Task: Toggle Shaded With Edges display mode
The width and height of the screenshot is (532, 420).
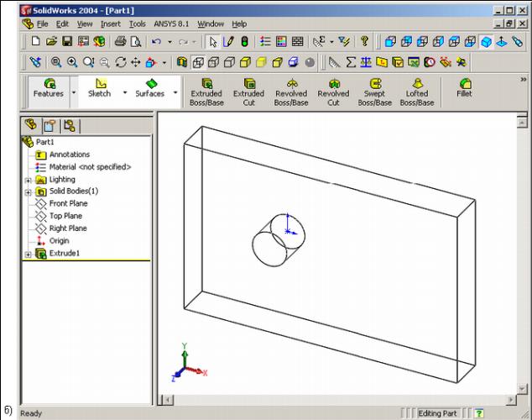Action: click(245, 62)
